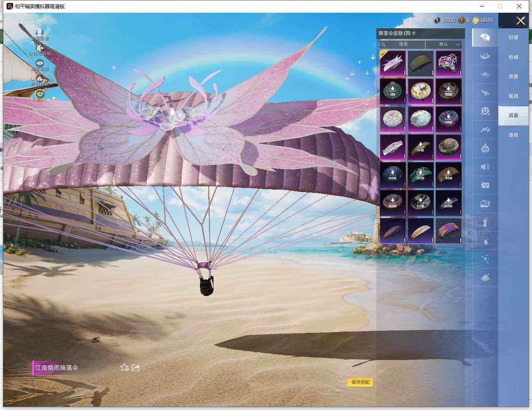Open the square face sticker category icon
Image resolution: width=532 pixels, height=410 pixels.
(x=485, y=185)
